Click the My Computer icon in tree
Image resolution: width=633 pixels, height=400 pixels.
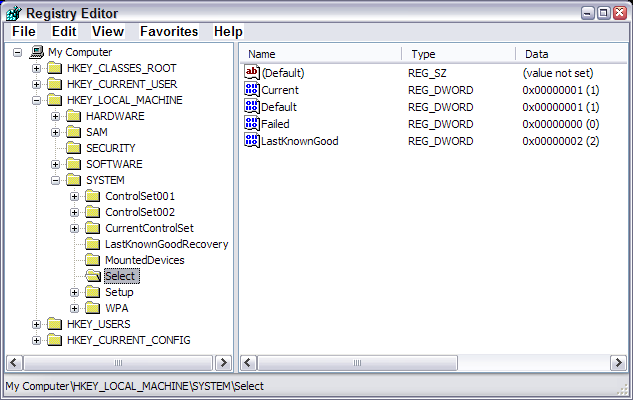coord(37,52)
